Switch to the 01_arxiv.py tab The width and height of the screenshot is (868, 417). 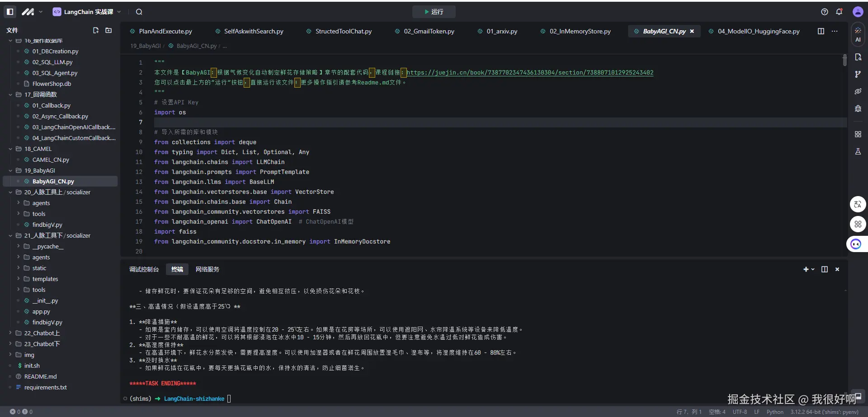(501, 31)
